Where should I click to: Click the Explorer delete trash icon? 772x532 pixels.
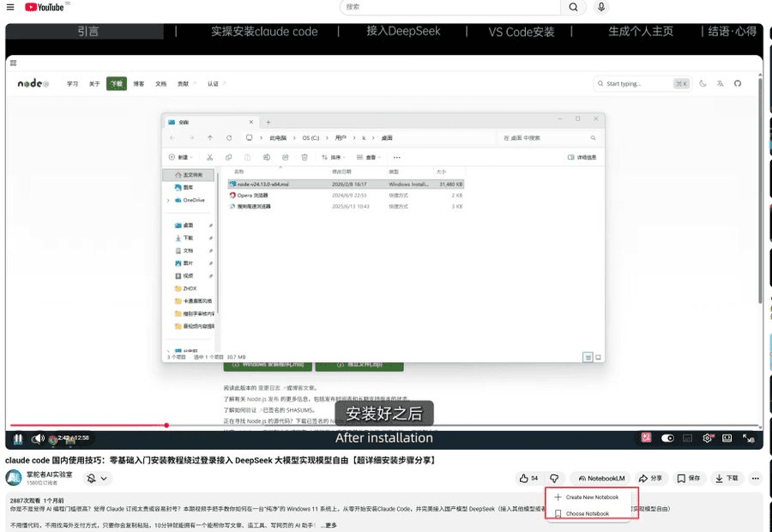coord(305,157)
